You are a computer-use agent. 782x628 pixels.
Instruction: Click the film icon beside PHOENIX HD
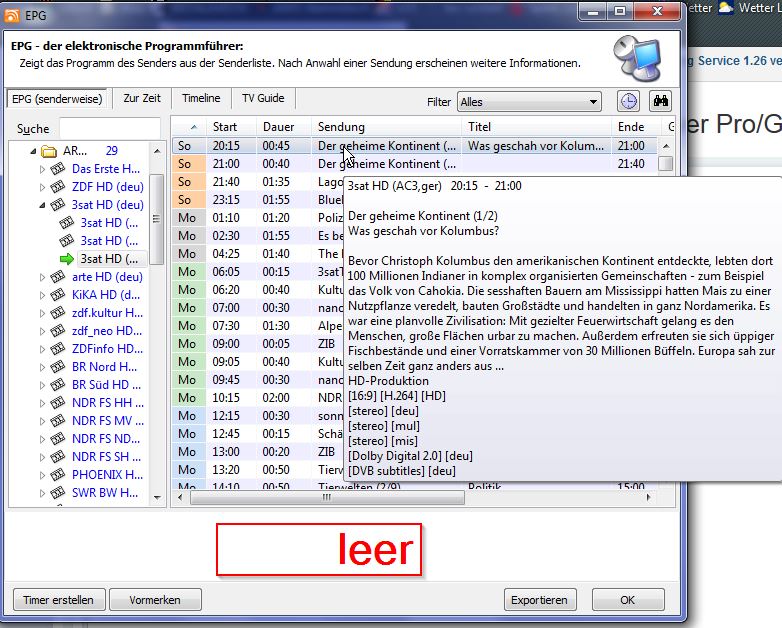coord(60,475)
